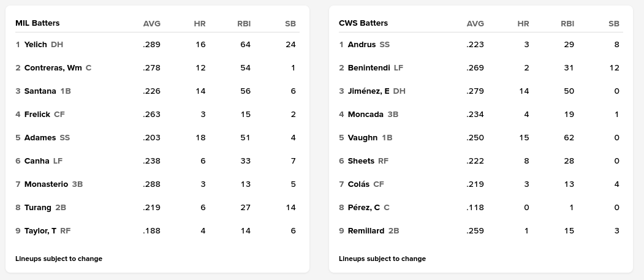Select Santana in the MIL lineup

pos(40,91)
